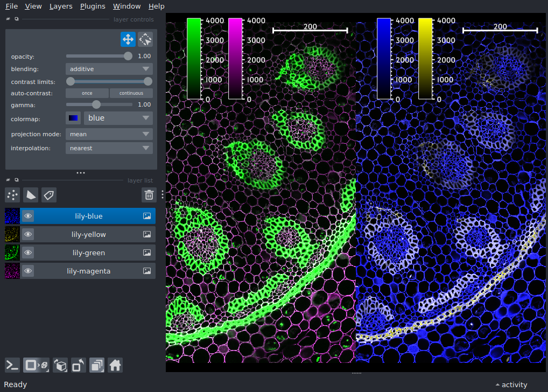
Task: Transpose the last two dimensions
Action: coord(78,365)
